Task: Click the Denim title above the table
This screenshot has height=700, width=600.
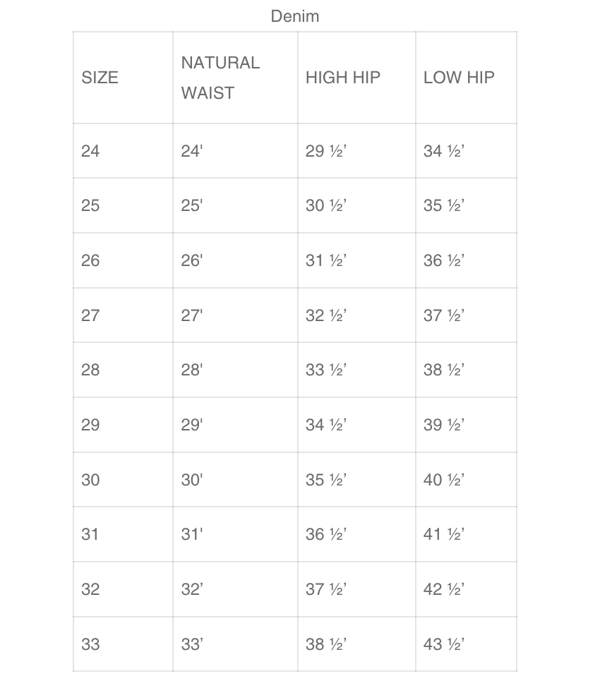Action: [x=294, y=16]
